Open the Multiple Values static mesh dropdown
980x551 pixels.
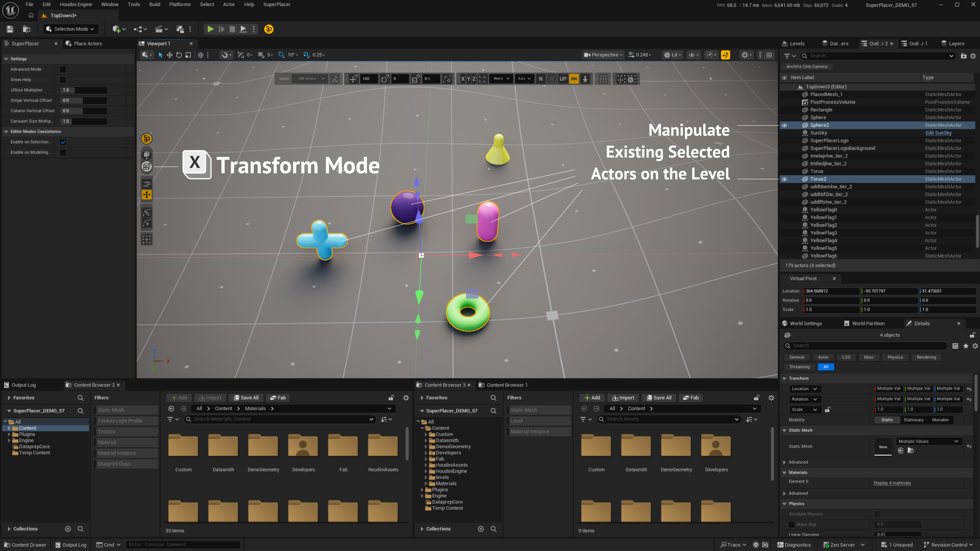(x=928, y=441)
